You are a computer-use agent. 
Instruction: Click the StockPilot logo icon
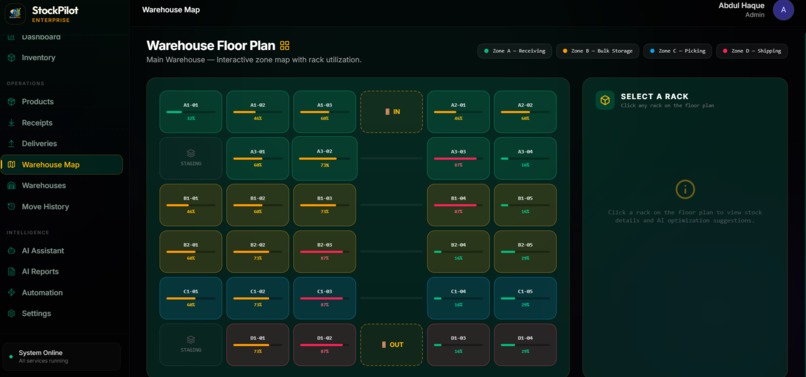15,13
